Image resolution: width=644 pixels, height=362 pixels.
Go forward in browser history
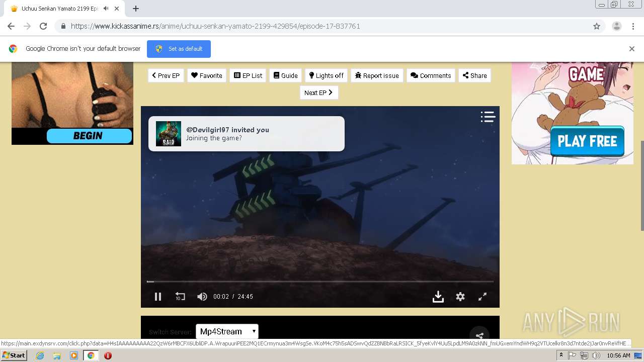pos(27,26)
